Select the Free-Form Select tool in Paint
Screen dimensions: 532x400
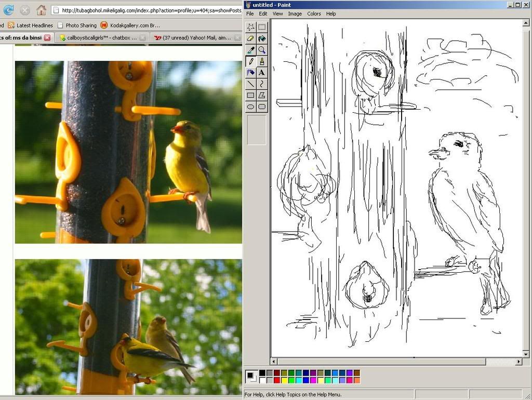pyautogui.click(x=251, y=27)
